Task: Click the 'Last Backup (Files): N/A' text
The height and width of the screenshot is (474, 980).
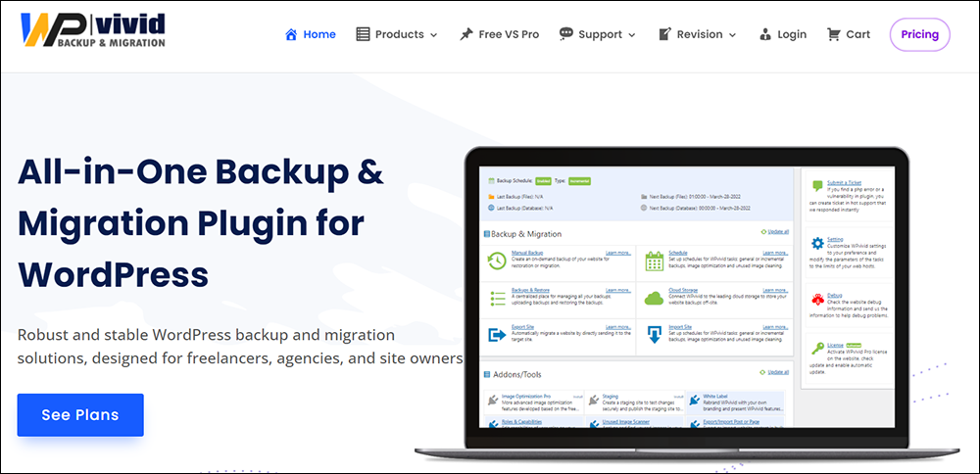Action: pyautogui.click(x=520, y=196)
